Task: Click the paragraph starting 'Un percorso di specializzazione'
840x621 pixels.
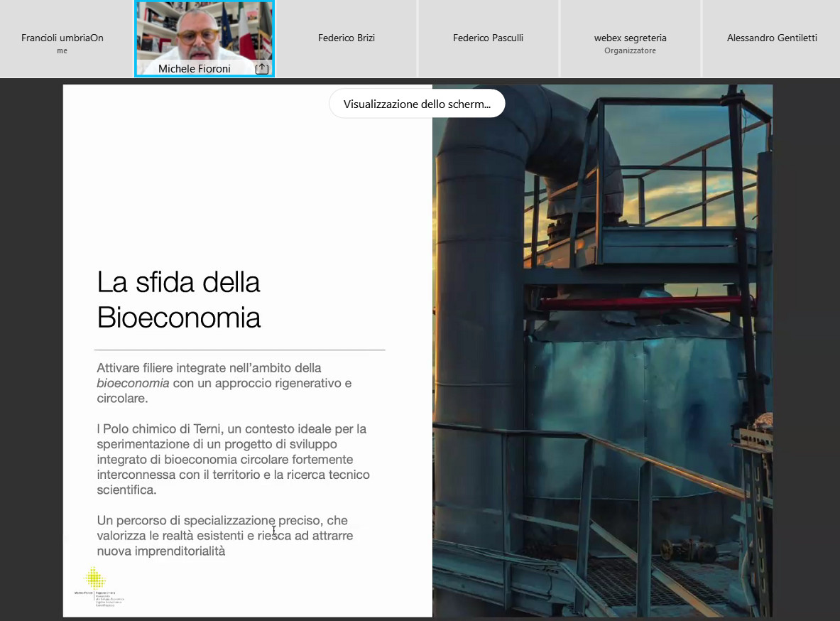Action: click(225, 535)
